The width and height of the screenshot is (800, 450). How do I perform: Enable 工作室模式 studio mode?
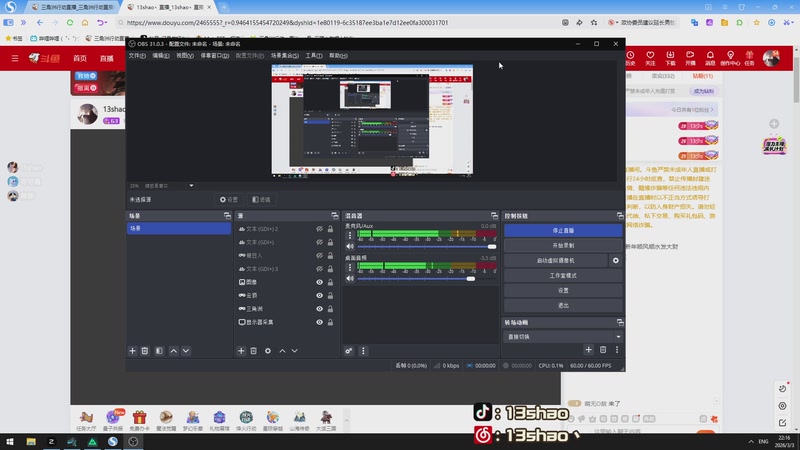563,276
